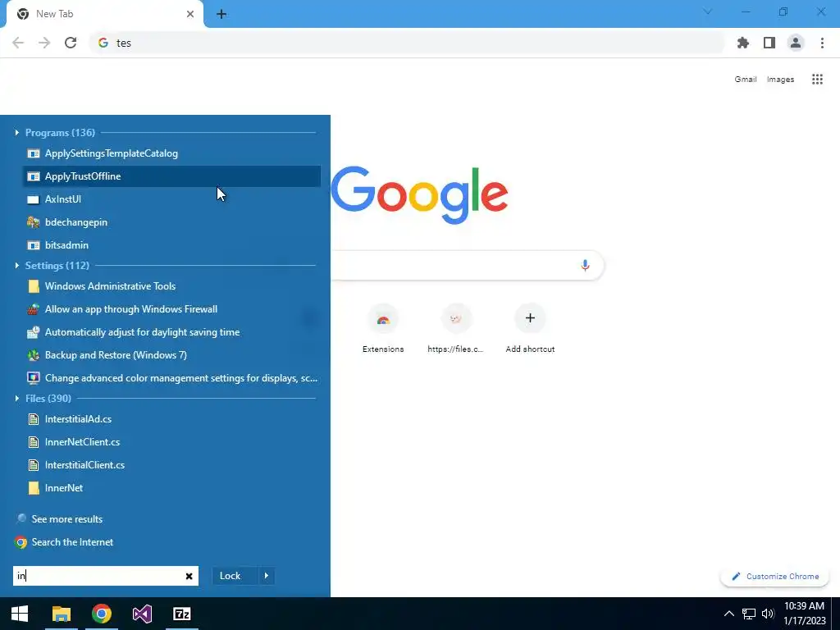Open the https://files.c... shortcut tile

[x=455, y=328]
